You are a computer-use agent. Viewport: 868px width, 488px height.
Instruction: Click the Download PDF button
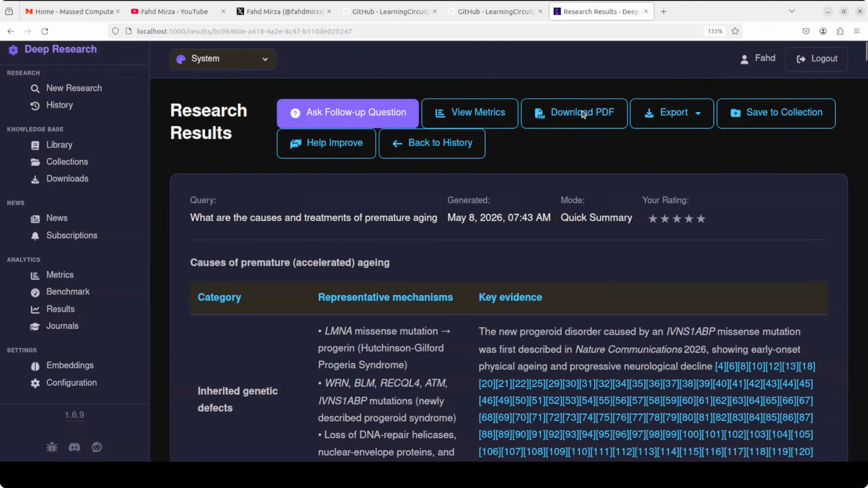[574, 113]
